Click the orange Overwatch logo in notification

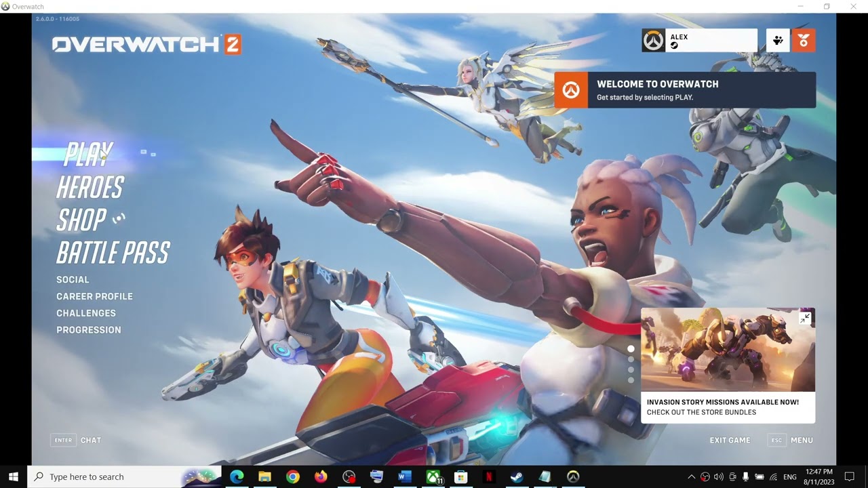pyautogui.click(x=571, y=90)
